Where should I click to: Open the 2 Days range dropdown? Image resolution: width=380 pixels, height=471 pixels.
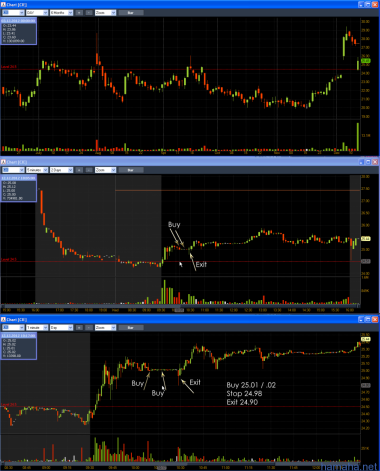point(61,170)
